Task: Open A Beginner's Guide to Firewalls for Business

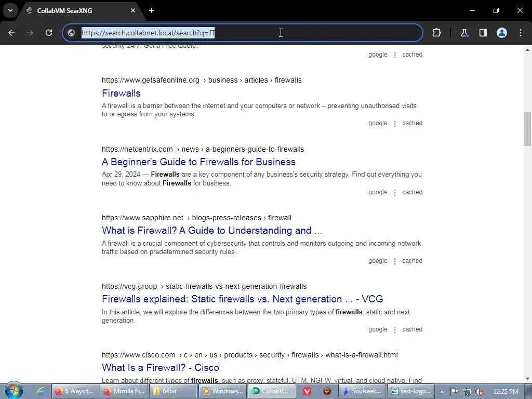Action: click(x=198, y=162)
